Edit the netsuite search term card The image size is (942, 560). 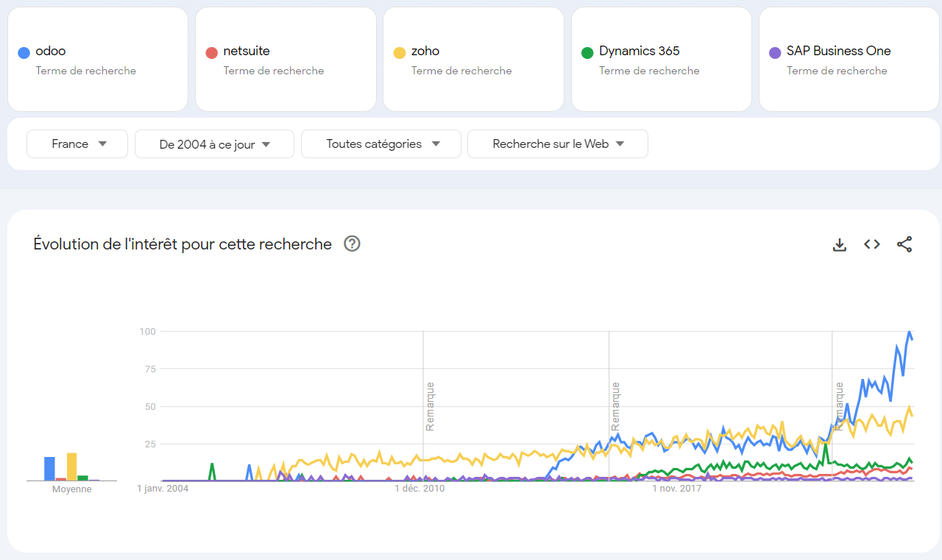pos(286,60)
